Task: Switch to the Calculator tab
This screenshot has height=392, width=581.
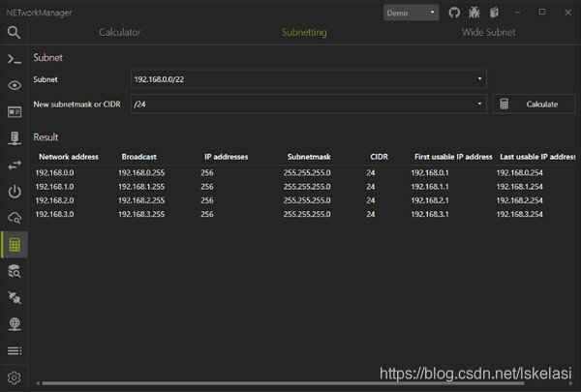Action: click(x=120, y=32)
